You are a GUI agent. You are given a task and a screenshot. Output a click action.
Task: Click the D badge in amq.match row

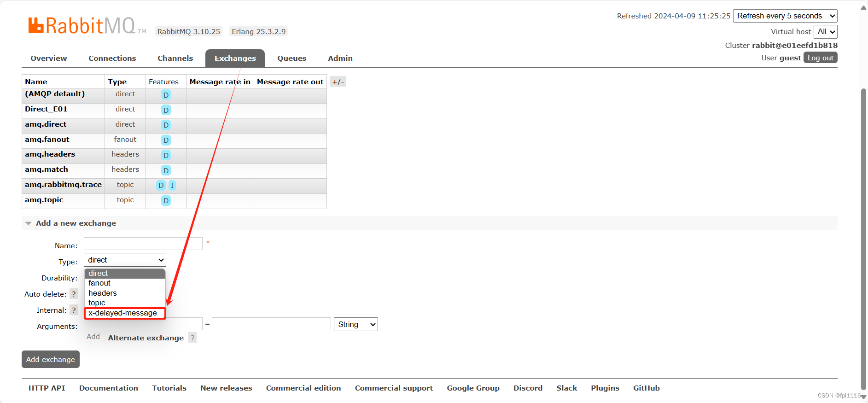click(x=166, y=170)
